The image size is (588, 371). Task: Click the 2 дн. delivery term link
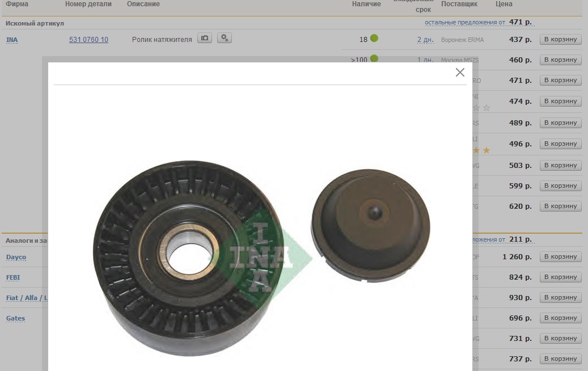tap(425, 39)
